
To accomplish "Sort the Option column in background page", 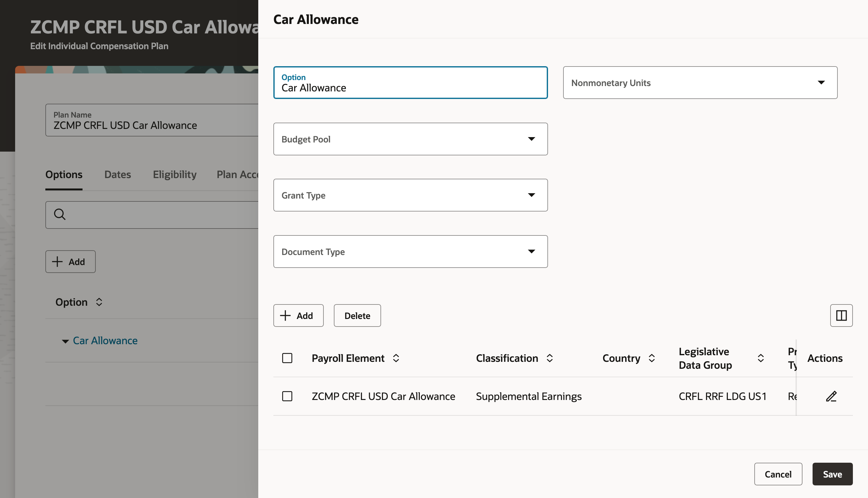I will (99, 302).
